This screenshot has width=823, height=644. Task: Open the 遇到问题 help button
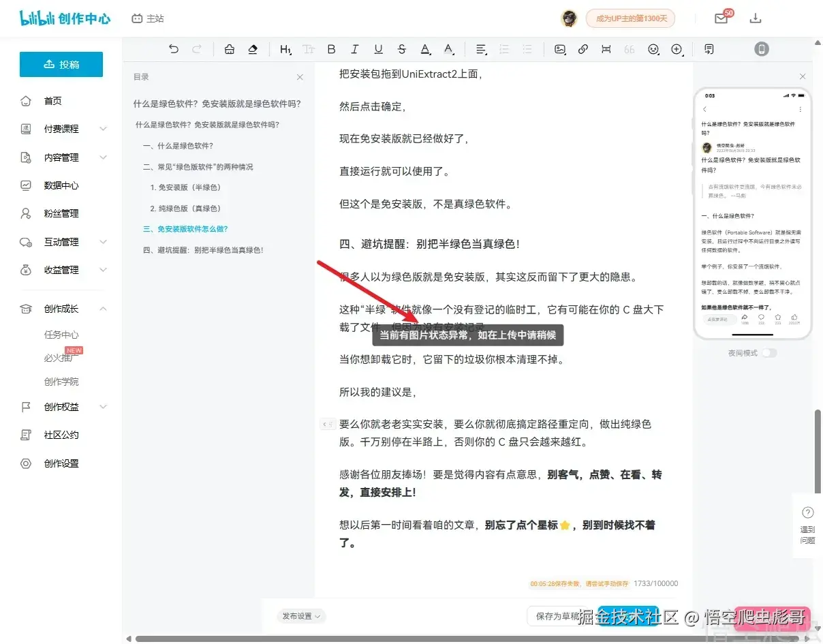point(807,525)
